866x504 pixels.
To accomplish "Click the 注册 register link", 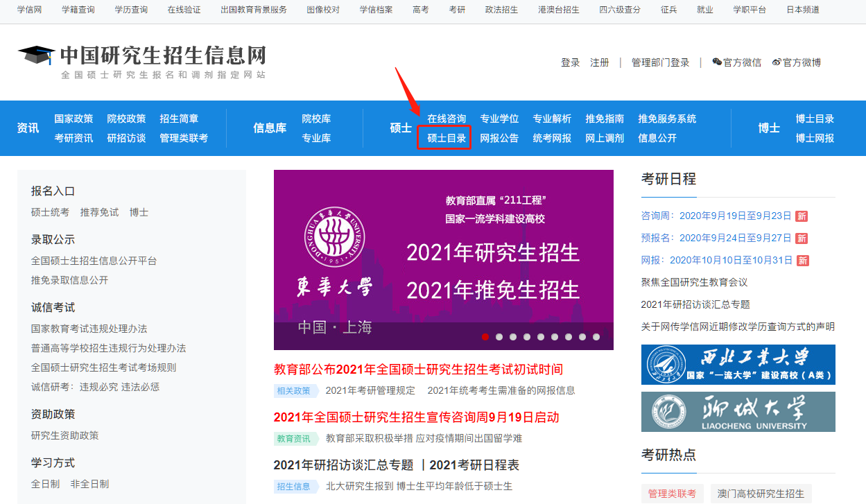I will 598,62.
